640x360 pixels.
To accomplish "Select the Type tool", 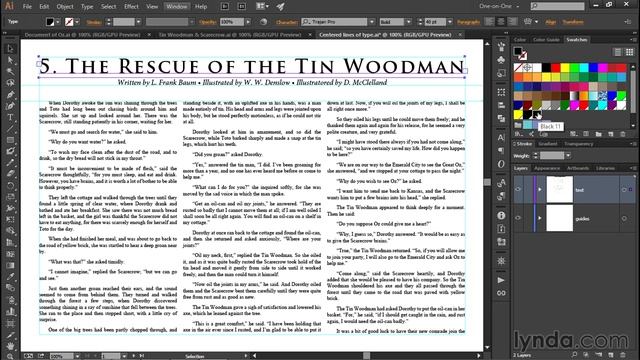I will [10, 118].
